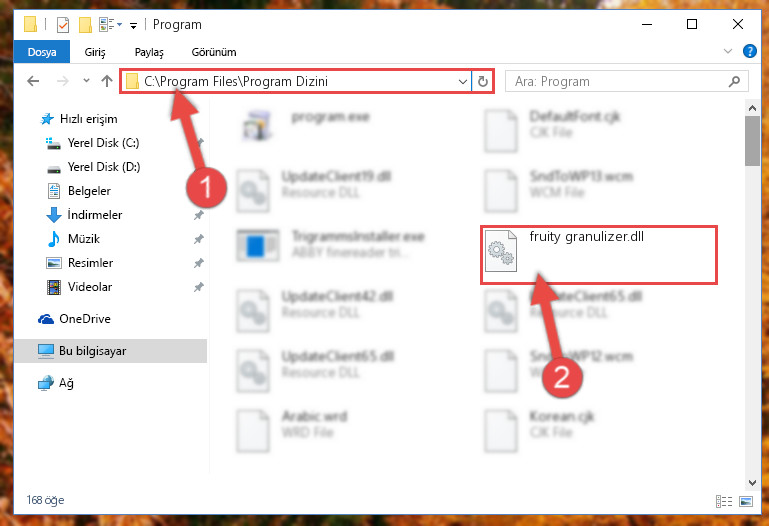Switch to details view in status bar
This screenshot has height=526, width=769.
click(724, 501)
